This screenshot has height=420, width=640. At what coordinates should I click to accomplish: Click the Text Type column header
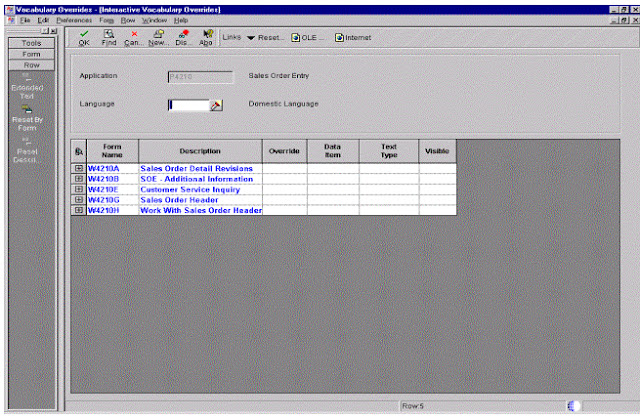[389, 151]
